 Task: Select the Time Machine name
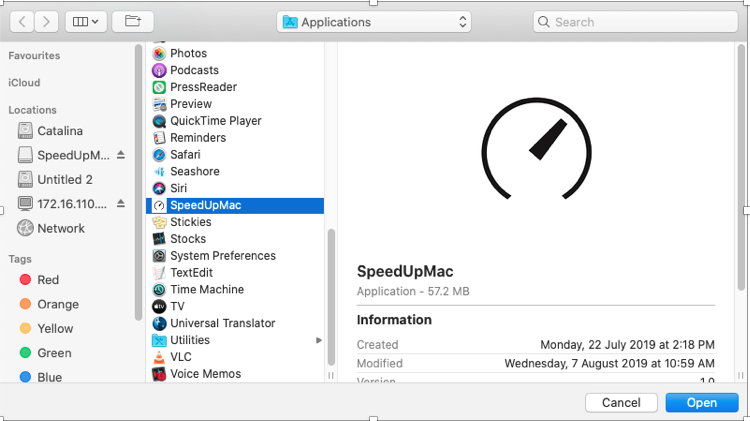click(x=207, y=289)
